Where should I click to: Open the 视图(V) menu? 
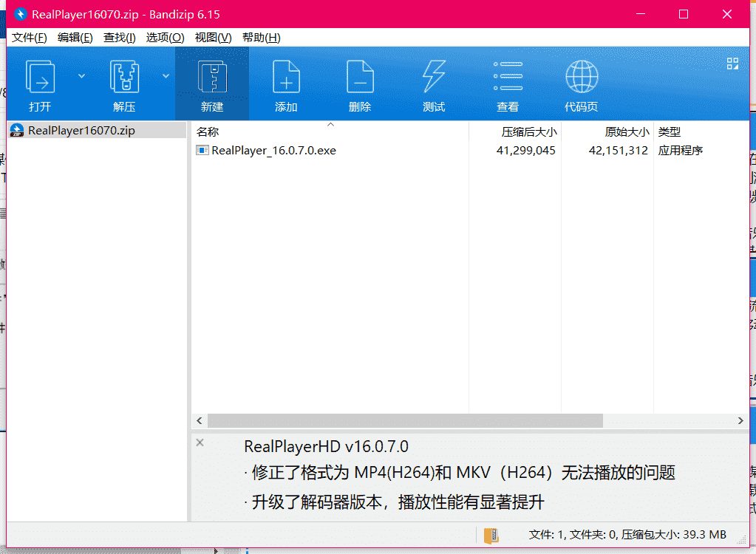[213, 38]
